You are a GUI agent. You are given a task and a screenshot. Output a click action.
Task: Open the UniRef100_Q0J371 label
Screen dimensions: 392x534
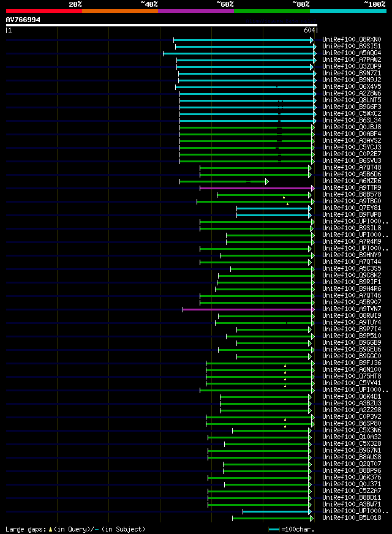point(352,484)
